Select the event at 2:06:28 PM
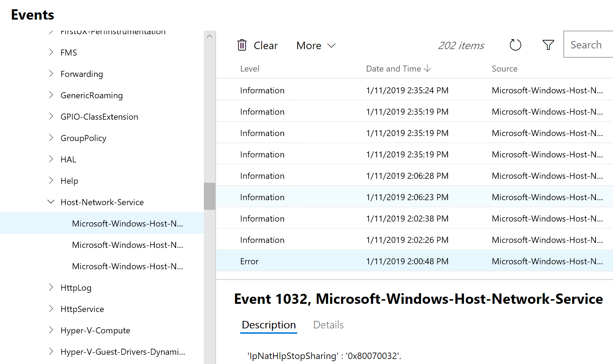This screenshot has width=613, height=364. pos(414,176)
